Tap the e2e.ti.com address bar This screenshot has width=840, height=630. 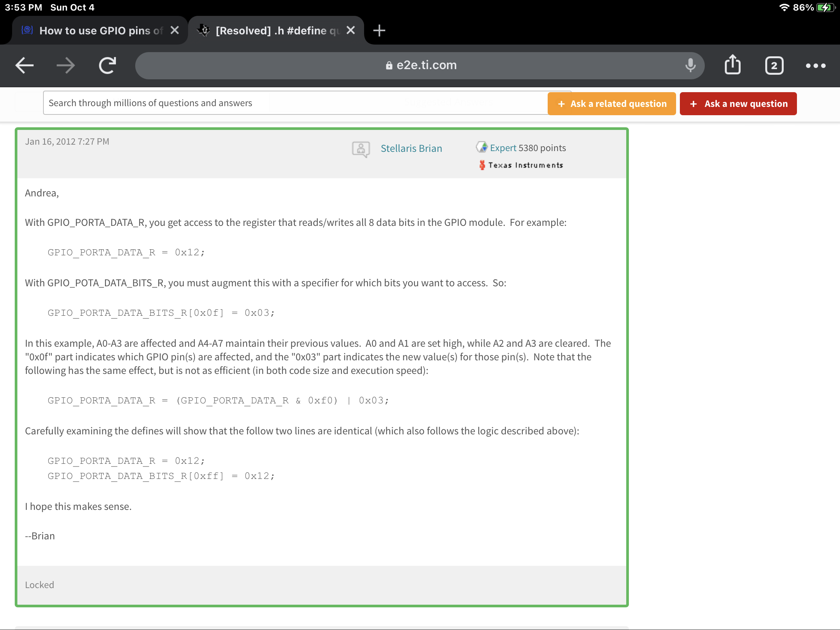[x=420, y=65]
